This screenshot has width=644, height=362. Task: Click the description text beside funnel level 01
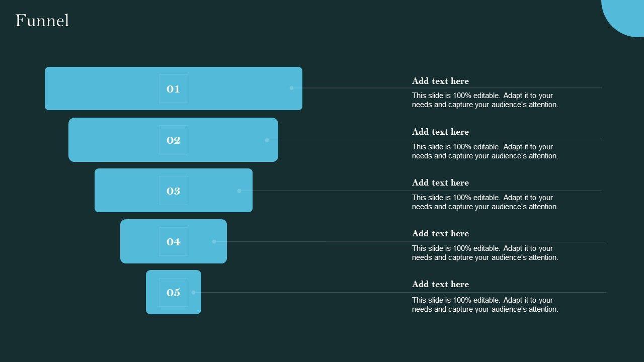(x=485, y=100)
